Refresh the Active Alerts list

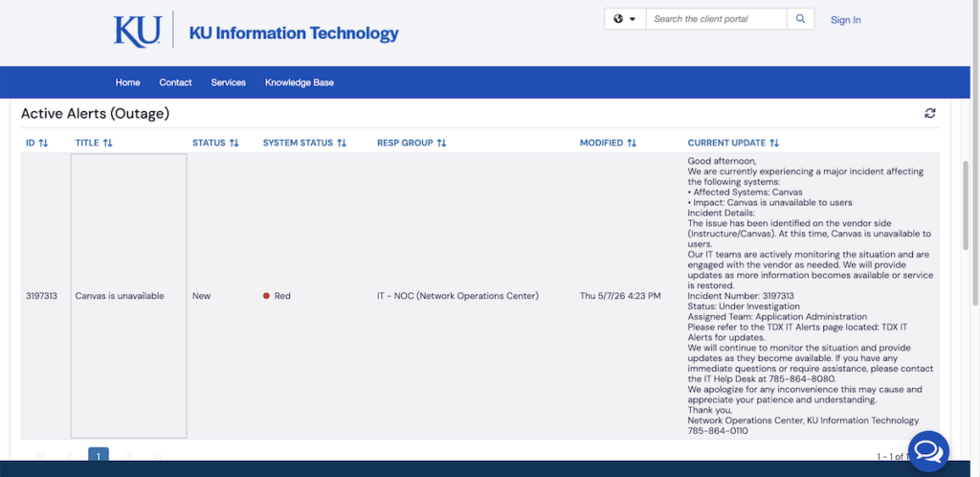pyautogui.click(x=930, y=113)
